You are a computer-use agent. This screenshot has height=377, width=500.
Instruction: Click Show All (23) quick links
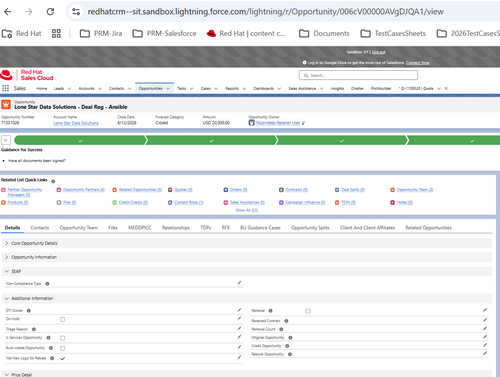coord(247,210)
